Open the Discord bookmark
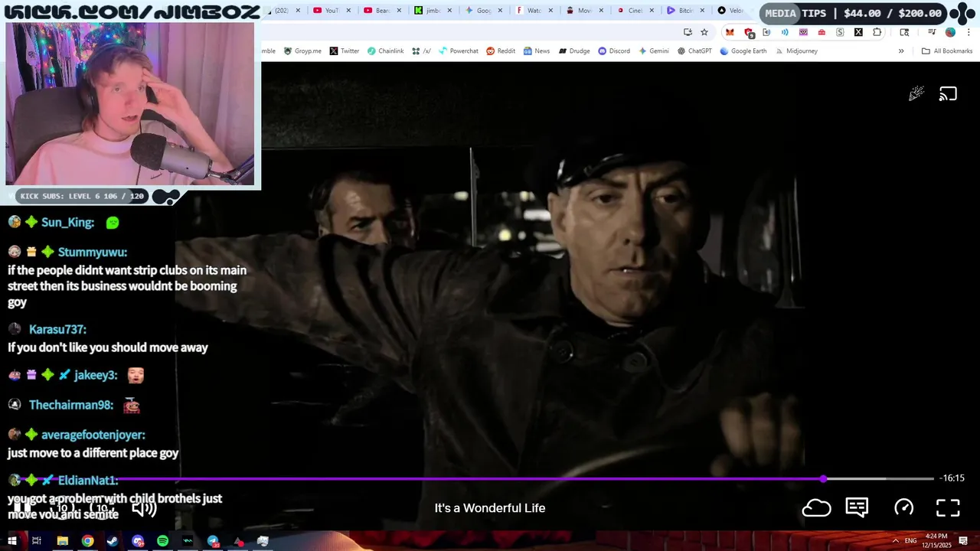This screenshot has height=551, width=980. coord(614,51)
